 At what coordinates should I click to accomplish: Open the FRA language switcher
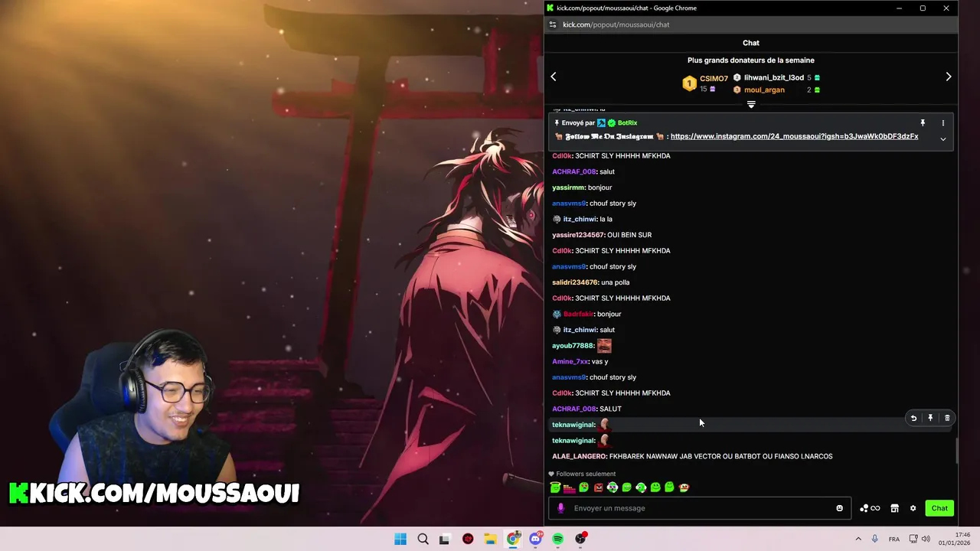[x=894, y=539]
